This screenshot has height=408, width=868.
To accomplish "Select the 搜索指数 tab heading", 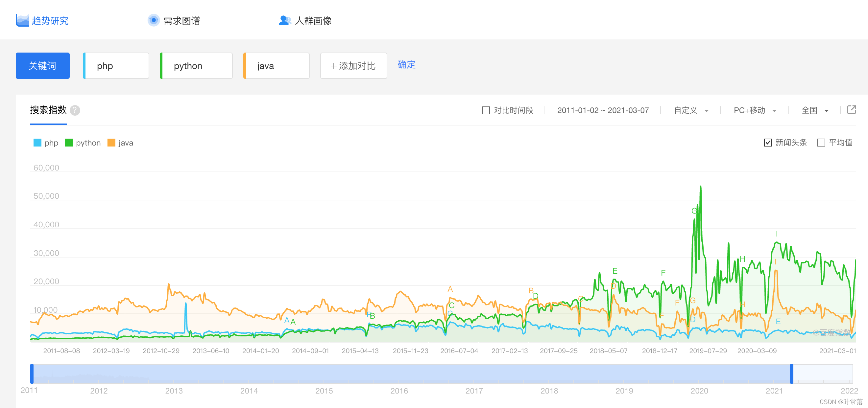I will (49, 110).
